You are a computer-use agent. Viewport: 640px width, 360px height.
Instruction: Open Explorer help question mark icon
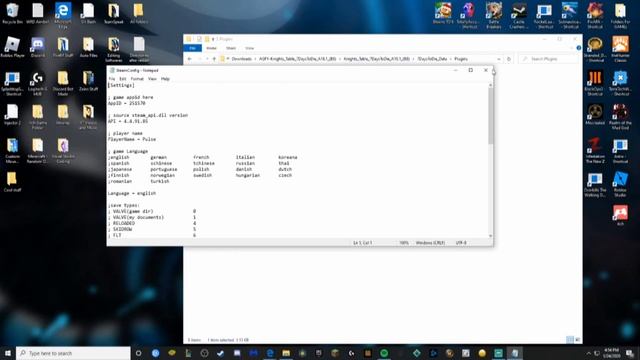pos(578,48)
